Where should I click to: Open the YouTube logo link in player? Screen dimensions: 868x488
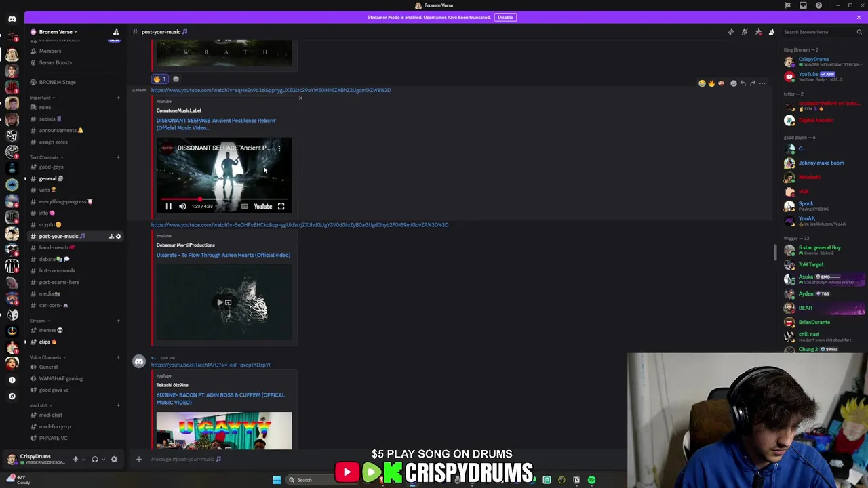pos(262,207)
